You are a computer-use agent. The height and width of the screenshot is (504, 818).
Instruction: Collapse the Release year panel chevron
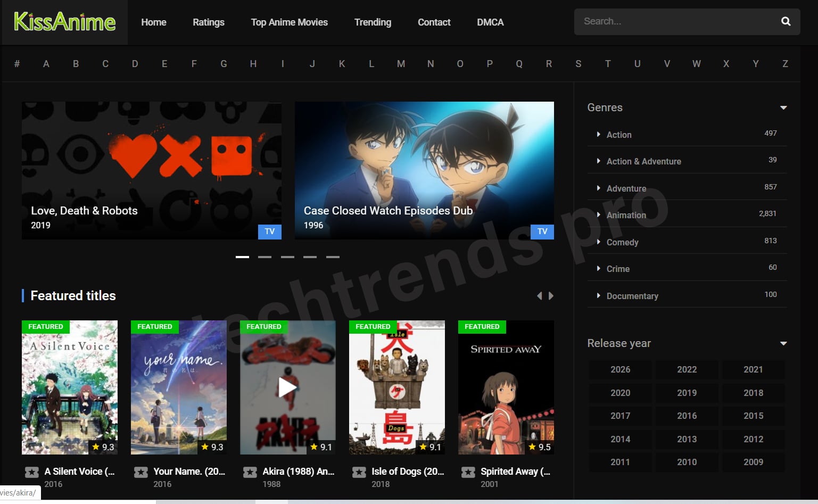click(x=783, y=343)
